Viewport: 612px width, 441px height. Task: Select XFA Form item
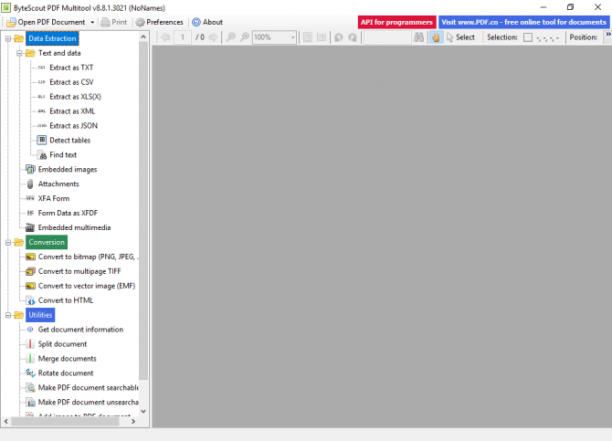click(53, 198)
